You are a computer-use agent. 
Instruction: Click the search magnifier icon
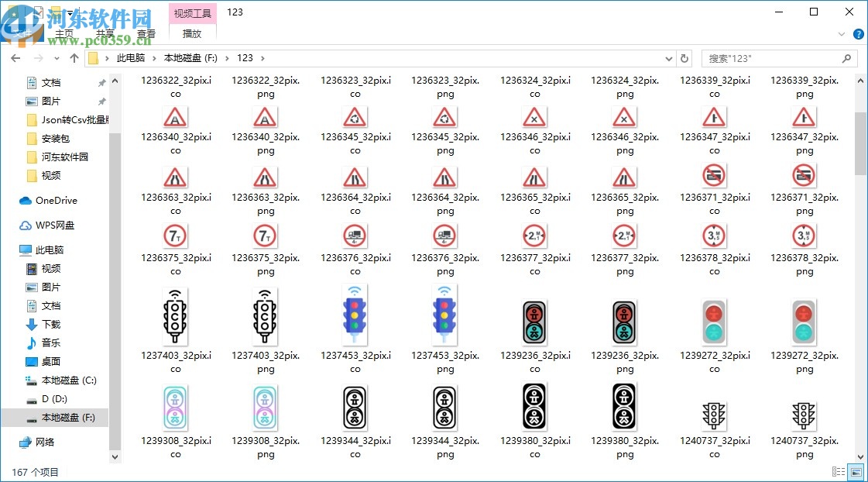pos(846,58)
